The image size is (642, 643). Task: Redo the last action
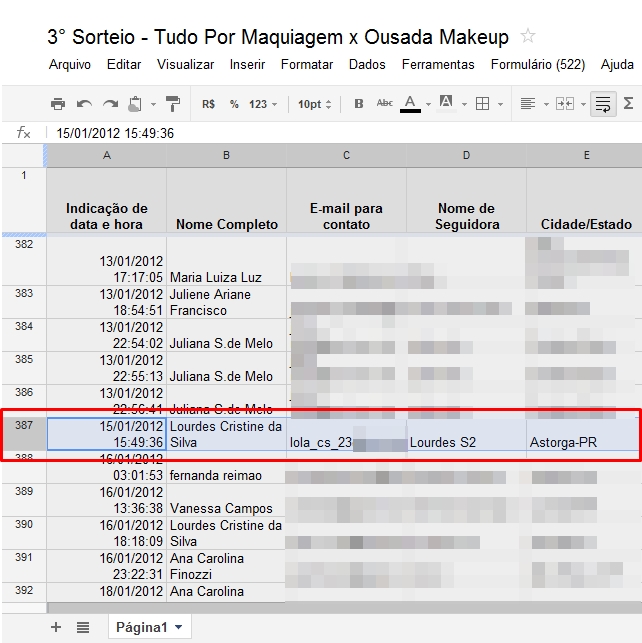click(110, 104)
